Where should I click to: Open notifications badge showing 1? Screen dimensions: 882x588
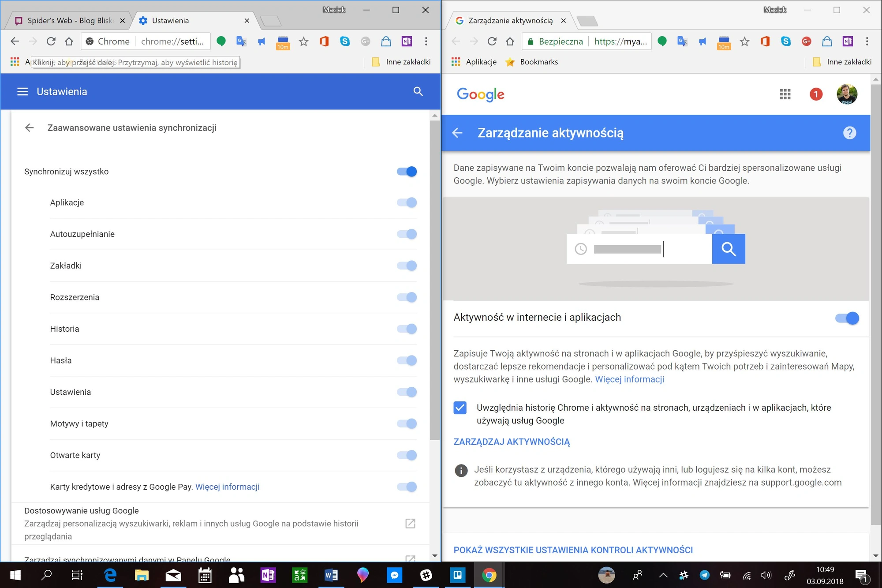coord(816,94)
